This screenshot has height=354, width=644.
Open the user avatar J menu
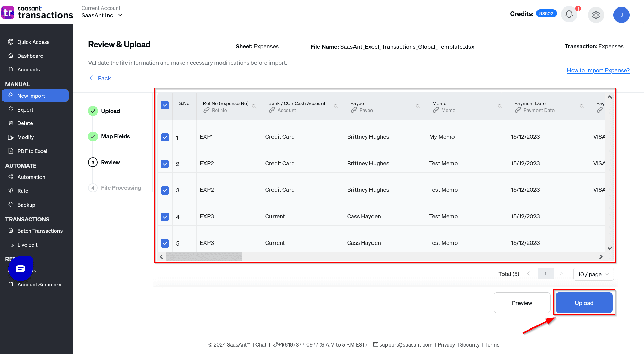[621, 15]
